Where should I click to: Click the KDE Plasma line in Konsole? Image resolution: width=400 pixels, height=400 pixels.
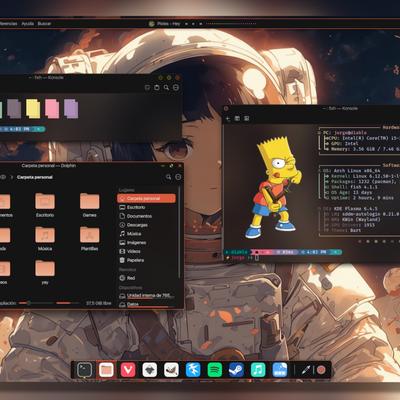351,209
